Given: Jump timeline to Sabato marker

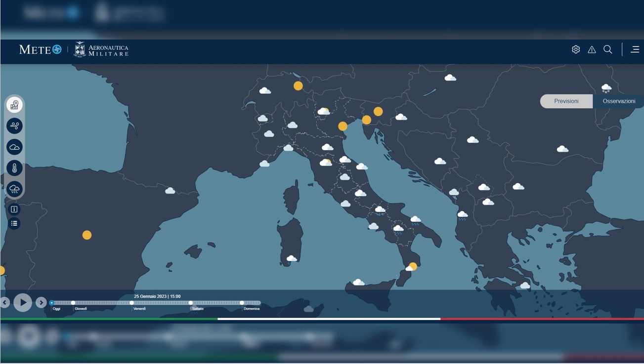Looking at the screenshot, I should [191, 303].
